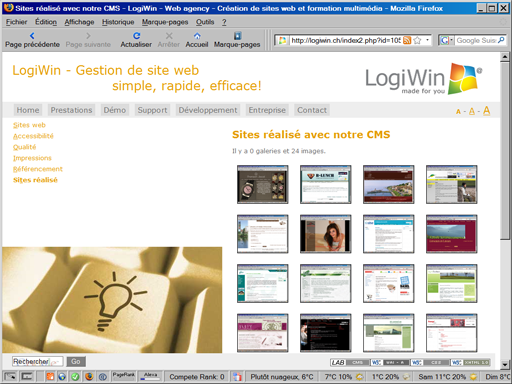Click the site favicon in address bar
Screen dimensions: 512x384
tap(282, 41)
